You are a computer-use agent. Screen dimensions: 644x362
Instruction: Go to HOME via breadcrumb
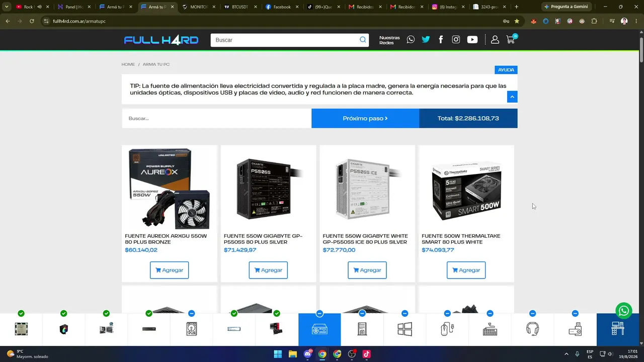click(x=128, y=64)
